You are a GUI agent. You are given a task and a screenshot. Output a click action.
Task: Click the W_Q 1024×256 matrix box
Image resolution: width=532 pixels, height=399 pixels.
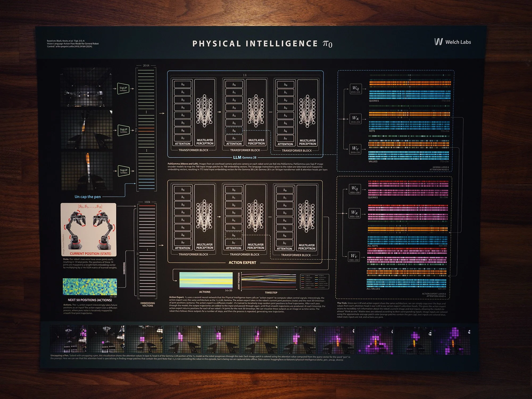tap(355, 189)
